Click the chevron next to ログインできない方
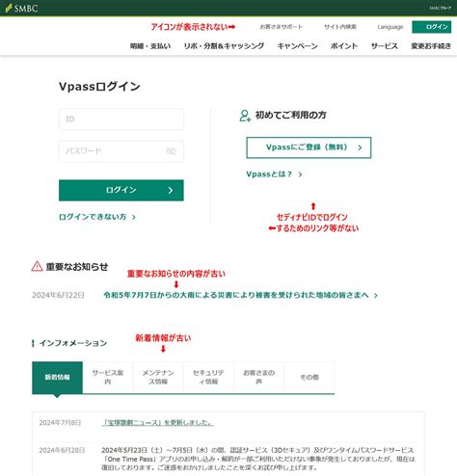This screenshot has height=476, width=457. click(x=134, y=218)
